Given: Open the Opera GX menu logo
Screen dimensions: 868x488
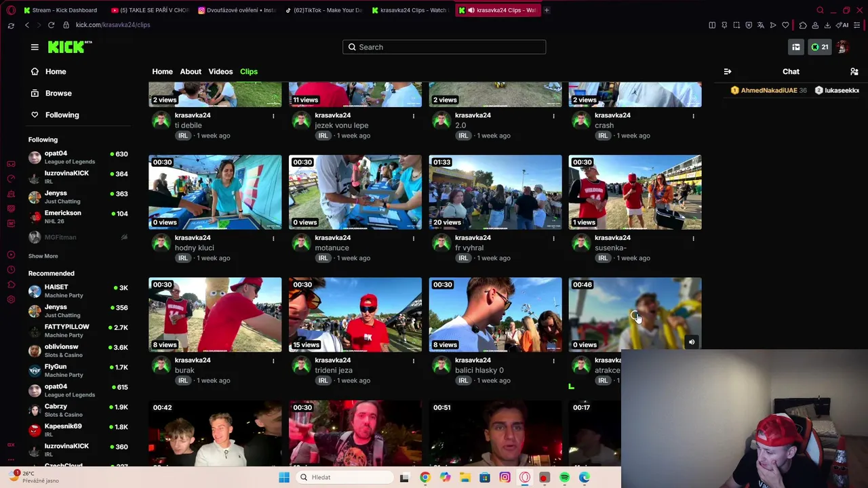Looking at the screenshot, I should tap(11, 10).
